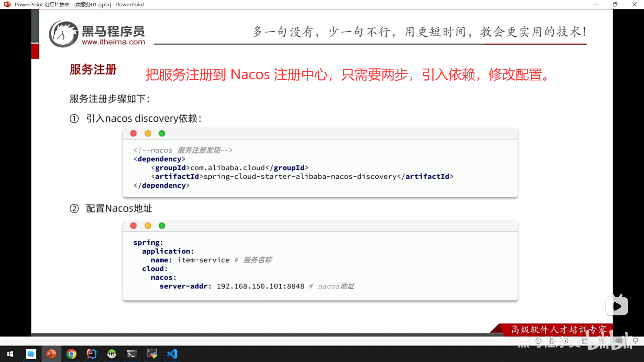Screen dimensions: 644x362
Task: Switch to Normal view in status bar
Action: (585, 341)
